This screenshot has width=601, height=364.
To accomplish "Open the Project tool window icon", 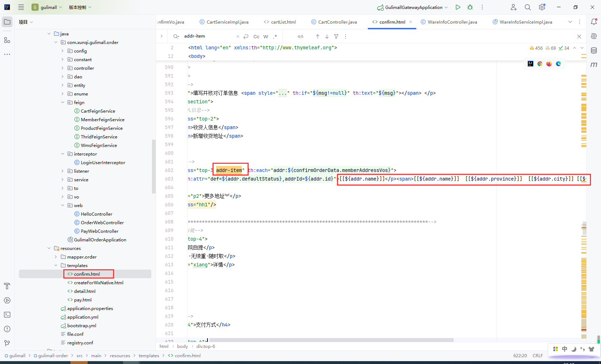I will pyautogui.click(x=7, y=22).
